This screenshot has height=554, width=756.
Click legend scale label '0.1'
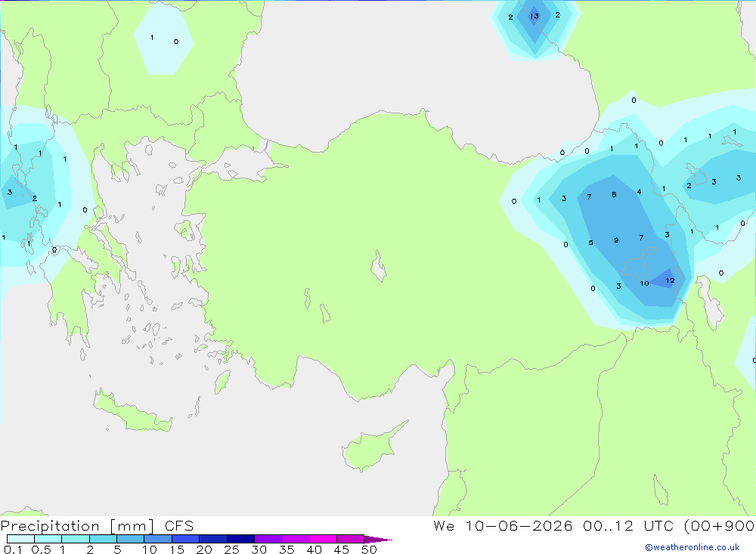tap(13, 549)
